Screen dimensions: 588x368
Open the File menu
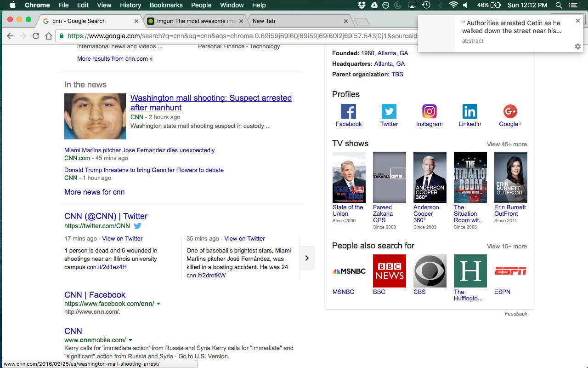tap(63, 5)
